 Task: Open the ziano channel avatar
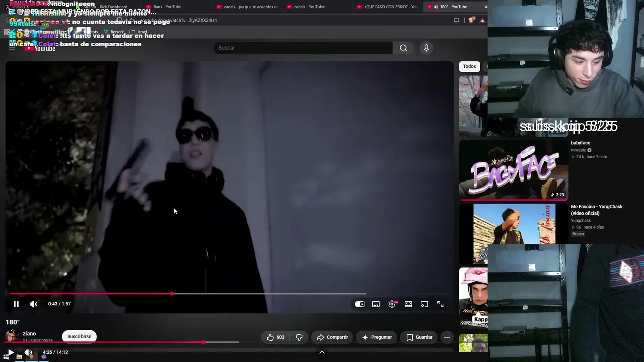[12, 336]
